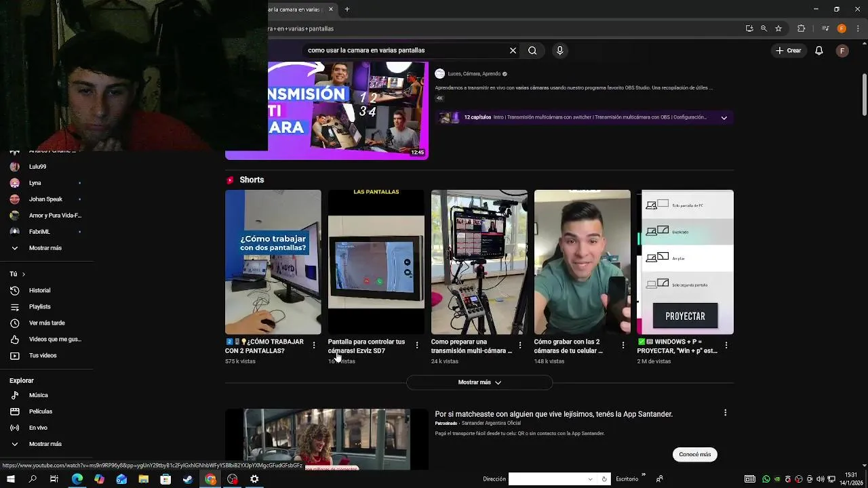
Task: Open the zoom level icon in address bar
Action: pos(764,28)
